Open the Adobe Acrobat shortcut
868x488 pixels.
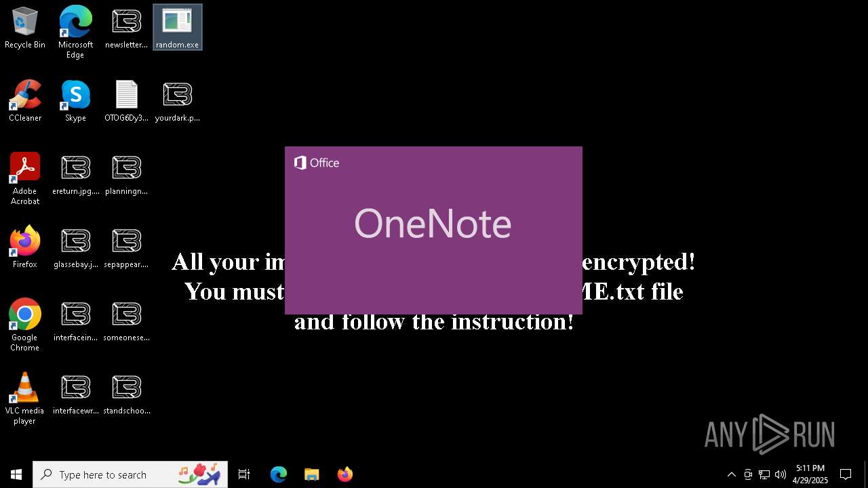pos(25,178)
